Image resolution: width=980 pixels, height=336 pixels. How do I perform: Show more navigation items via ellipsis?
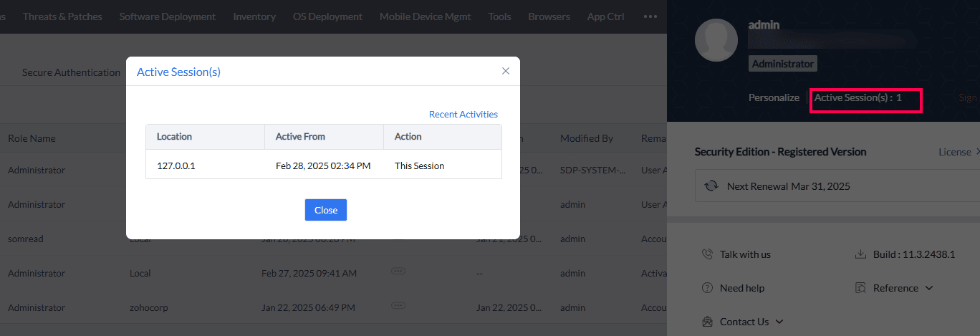[x=650, y=16]
